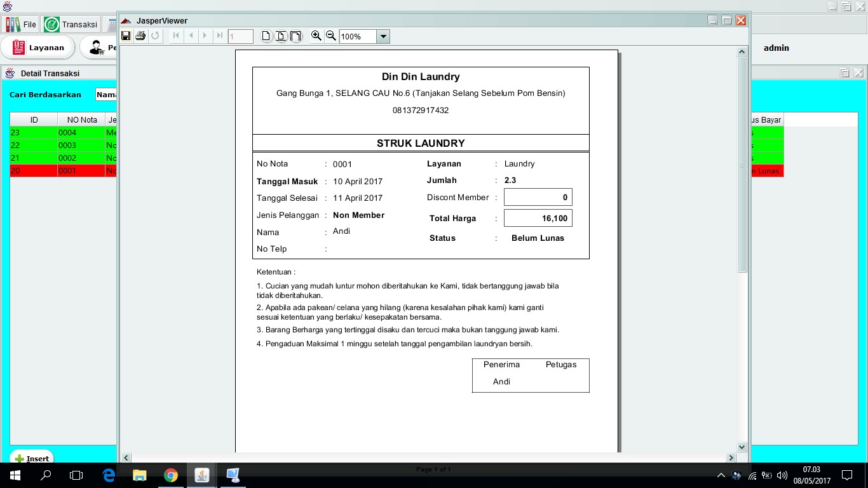Click the Fit Page icon

280,36
